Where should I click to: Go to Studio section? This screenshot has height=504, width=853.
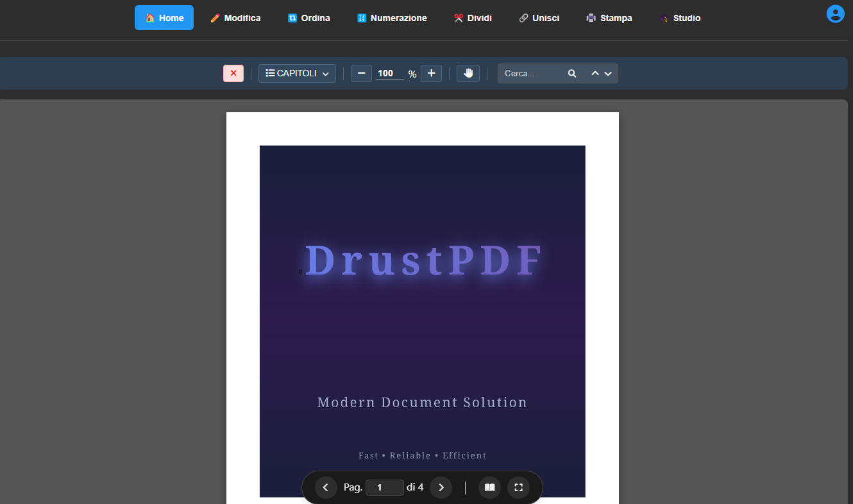point(680,18)
